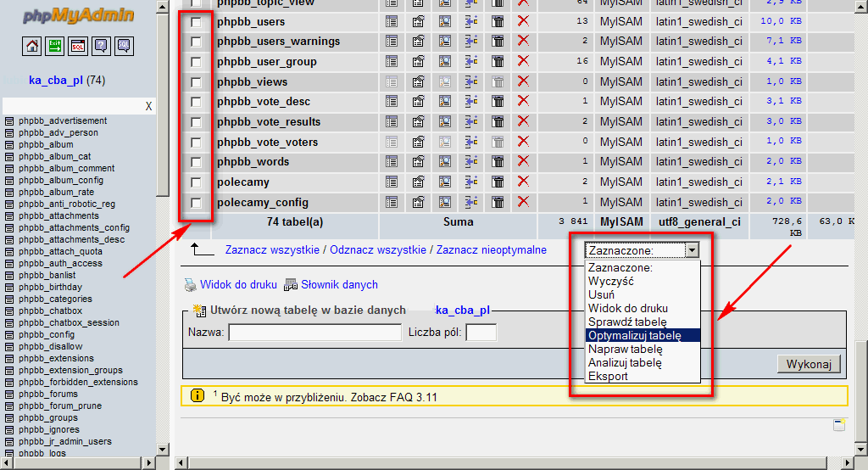Insert row into phpbb_vote_voters icon

click(471, 142)
